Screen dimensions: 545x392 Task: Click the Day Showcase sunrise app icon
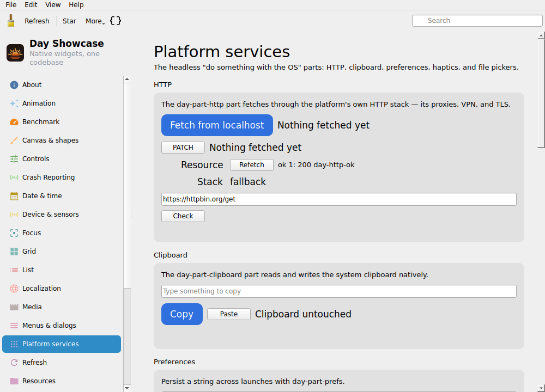(x=15, y=53)
